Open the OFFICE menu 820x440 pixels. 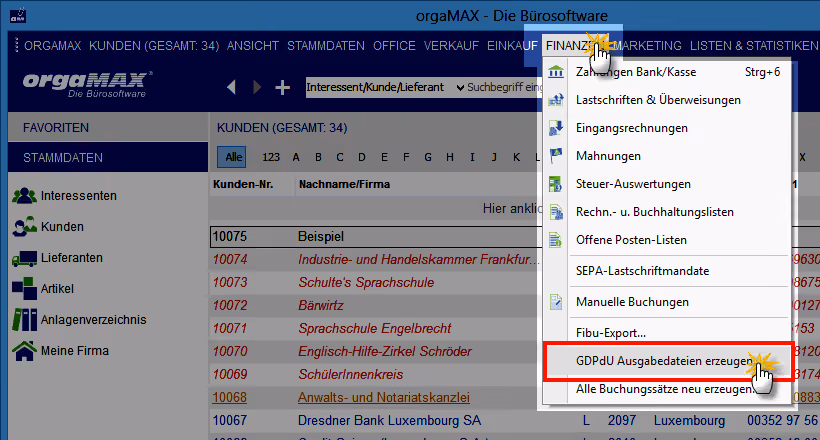(394, 46)
